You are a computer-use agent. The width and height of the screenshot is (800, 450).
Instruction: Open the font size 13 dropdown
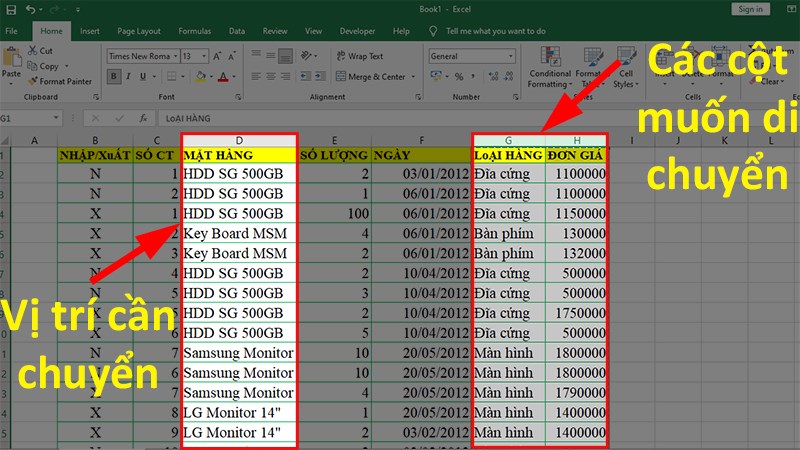point(204,56)
